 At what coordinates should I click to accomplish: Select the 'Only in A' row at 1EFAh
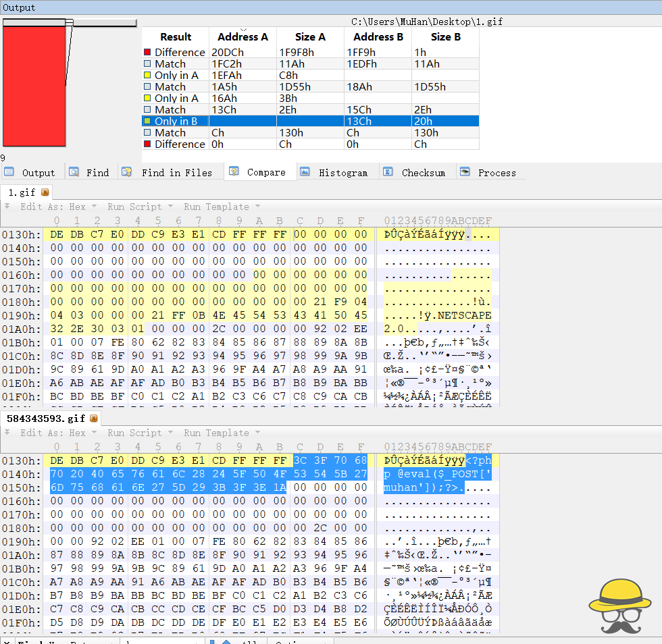click(x=176, y=75)
